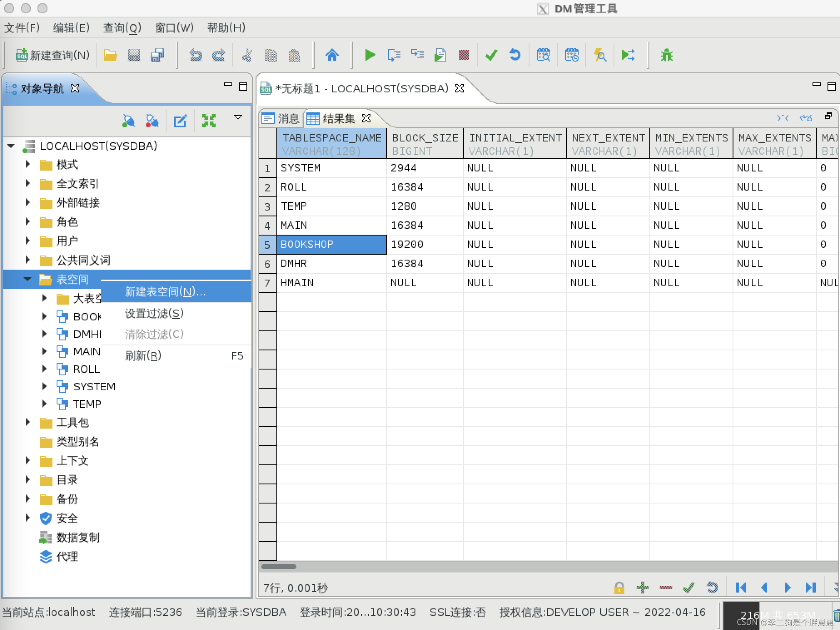Click the BLOCK_SIZE column header
The image size is (840, 630).
[x=425, y=144]
